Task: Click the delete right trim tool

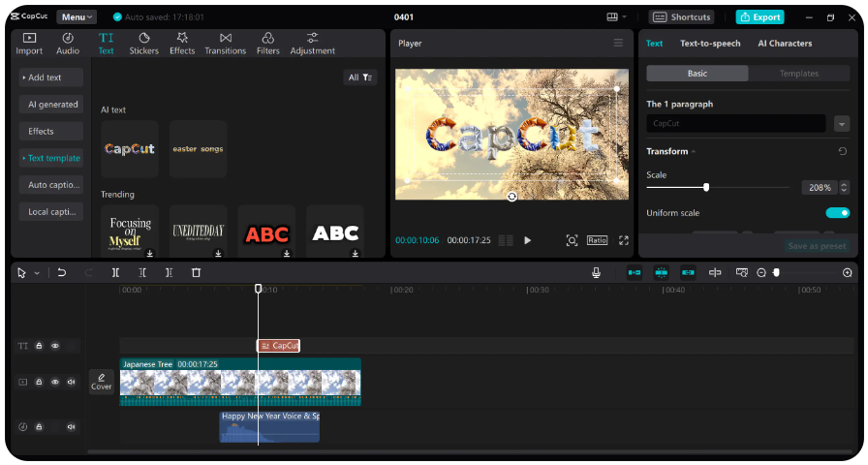Action: (169, 272)
